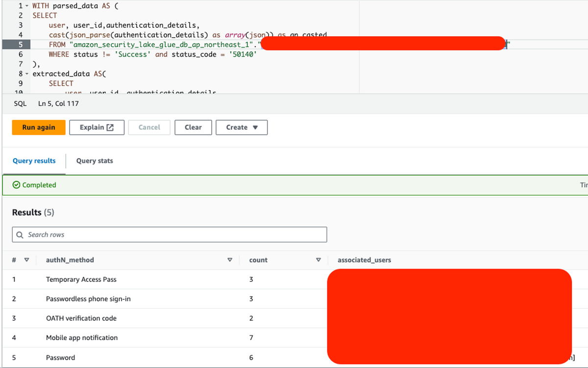
Task: Select the Mobile app notification row
Action: click(x=82, y=338)
